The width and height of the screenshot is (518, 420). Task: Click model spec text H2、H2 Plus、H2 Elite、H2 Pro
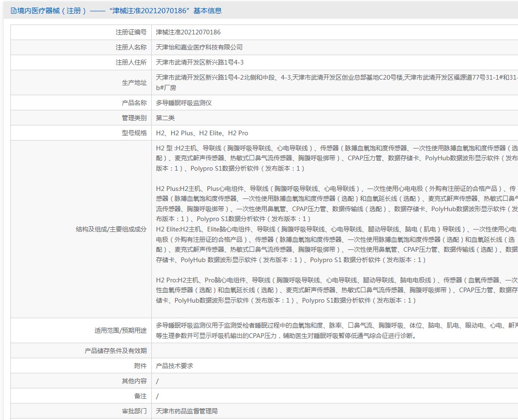[x=202, y=133]
